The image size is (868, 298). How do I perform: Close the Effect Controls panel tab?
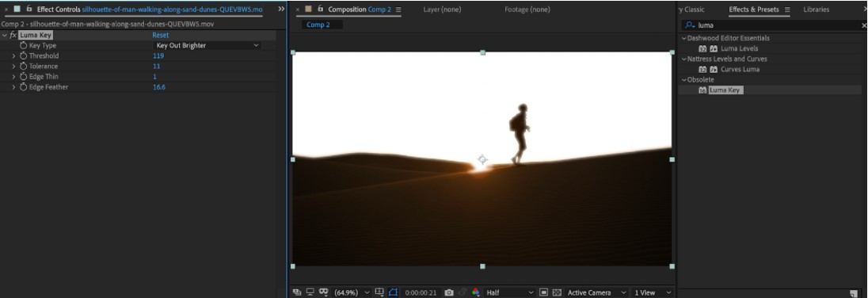[x=6, y=10]
